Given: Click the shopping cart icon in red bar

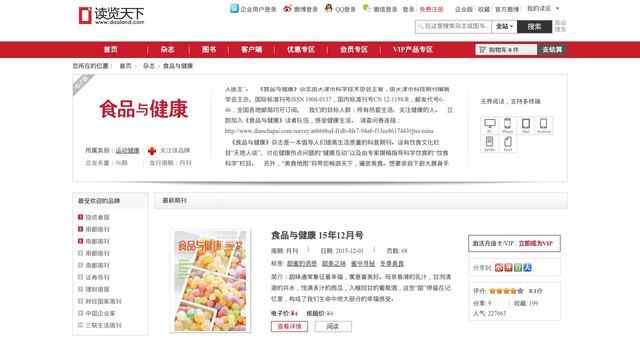Looking at the screenshot, I should pos(483,50).
